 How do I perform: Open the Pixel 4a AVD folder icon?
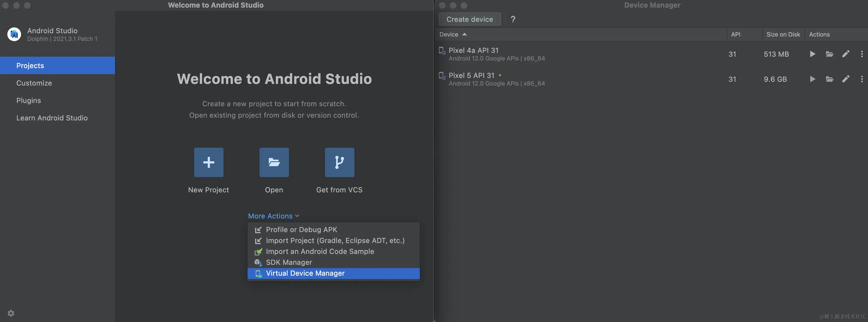tap(829, 54)
